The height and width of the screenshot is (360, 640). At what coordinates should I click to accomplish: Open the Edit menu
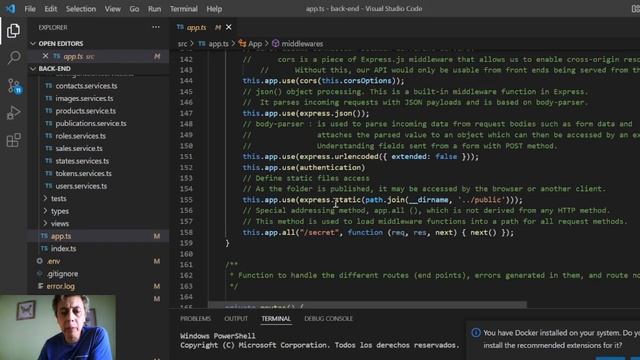tap(51, 9)
